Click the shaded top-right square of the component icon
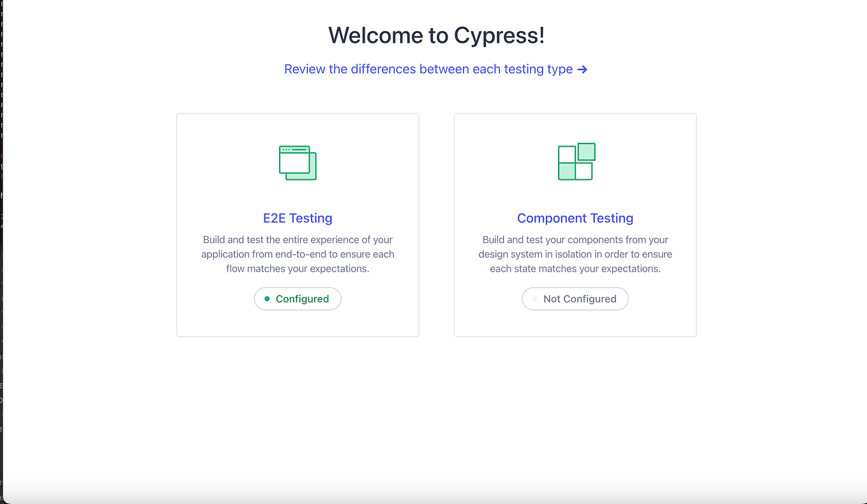The width and height of the screenshot is (867, 504). 586,151
